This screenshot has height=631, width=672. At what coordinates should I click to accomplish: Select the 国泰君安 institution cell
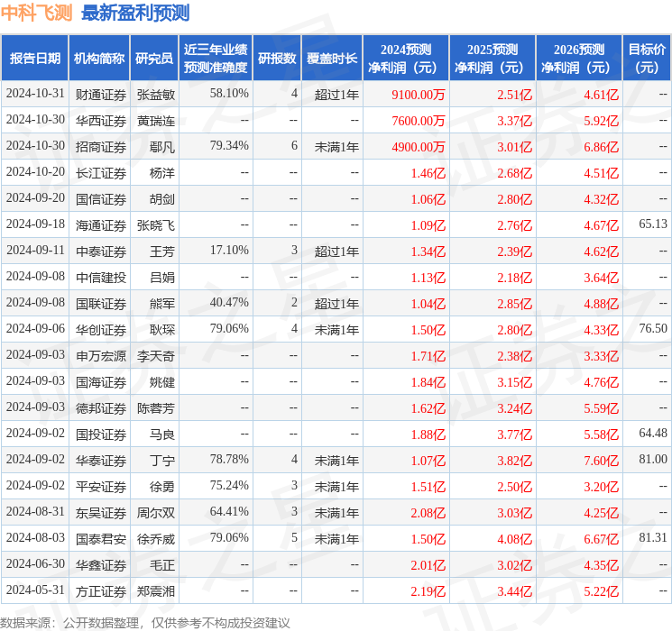pyautogui.click(x=101, y=539)
